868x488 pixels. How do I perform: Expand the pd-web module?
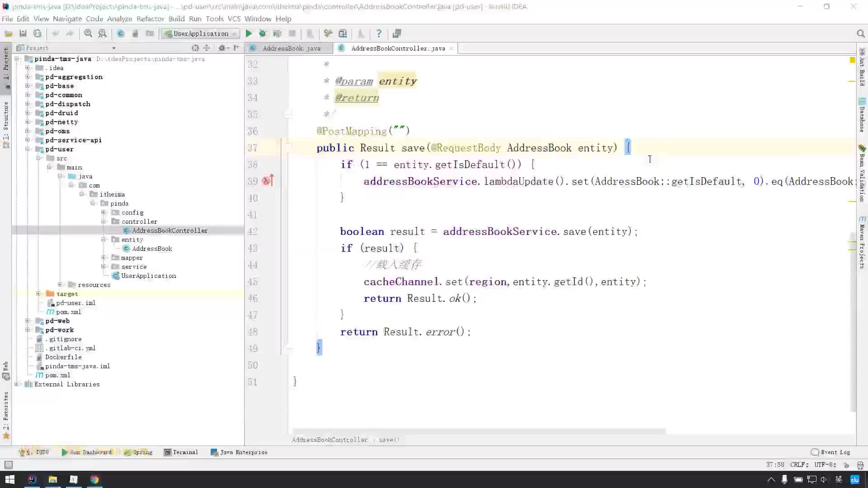coord(28,321)
